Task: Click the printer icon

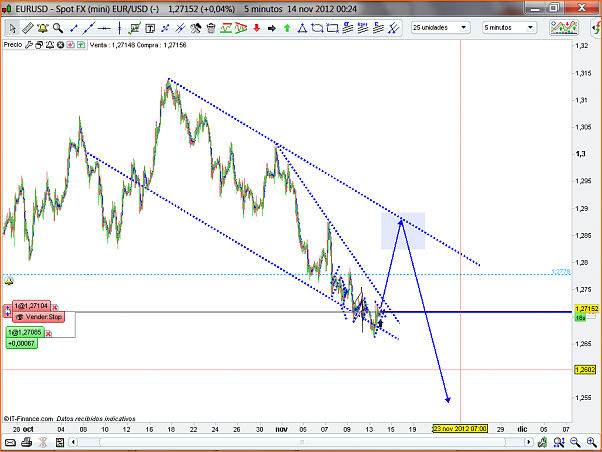Action: pyautogui.click(x=26, y=443)
